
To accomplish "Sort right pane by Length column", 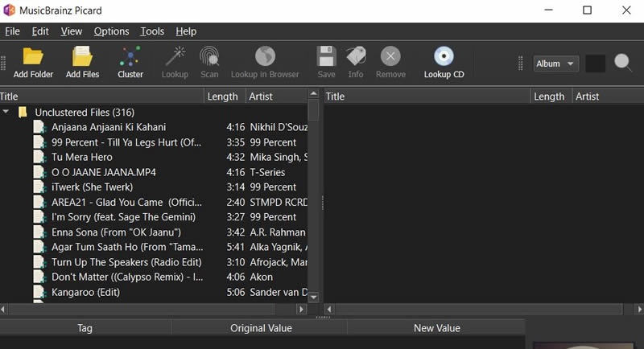I will point(551,96).
